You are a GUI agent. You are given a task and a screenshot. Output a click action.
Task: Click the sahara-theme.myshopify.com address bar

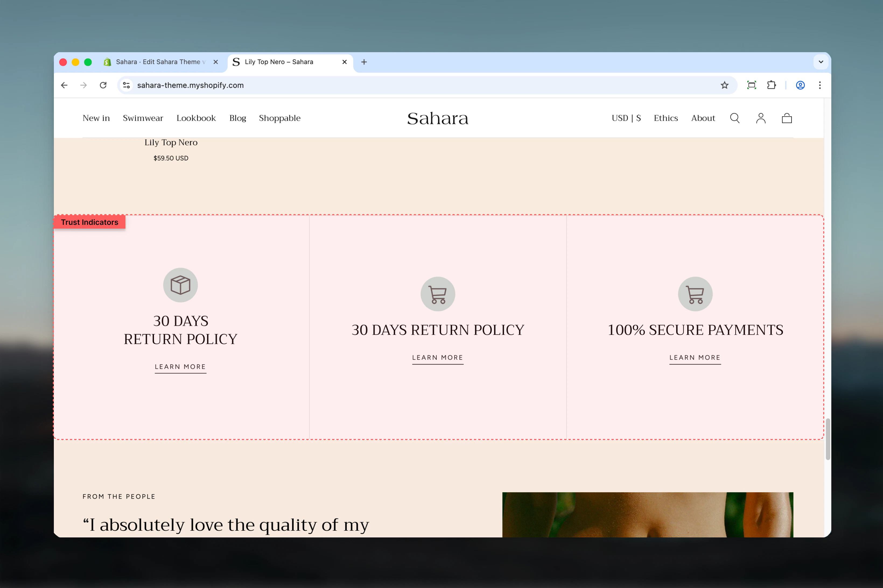[x=427, y=85]
